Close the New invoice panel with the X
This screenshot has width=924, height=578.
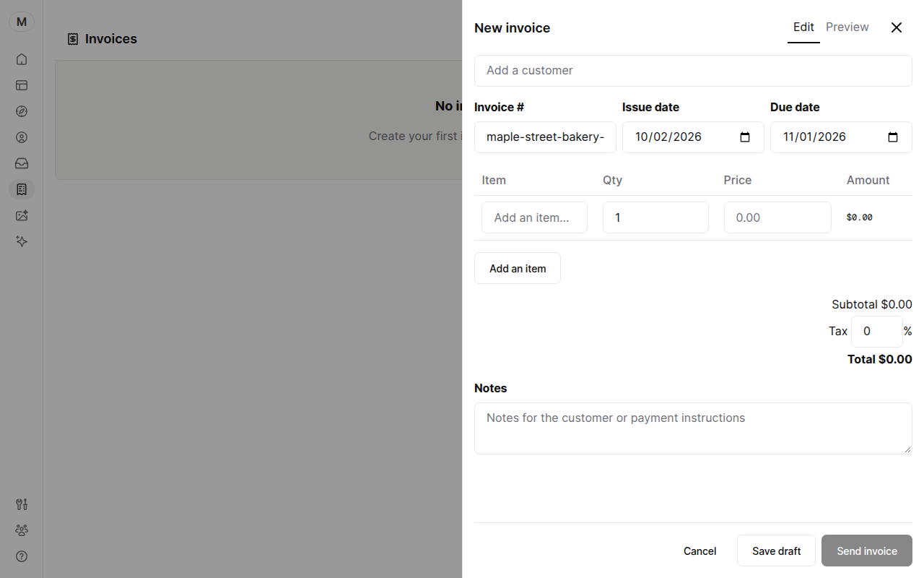pyautogui.click(x=897, y=27)
